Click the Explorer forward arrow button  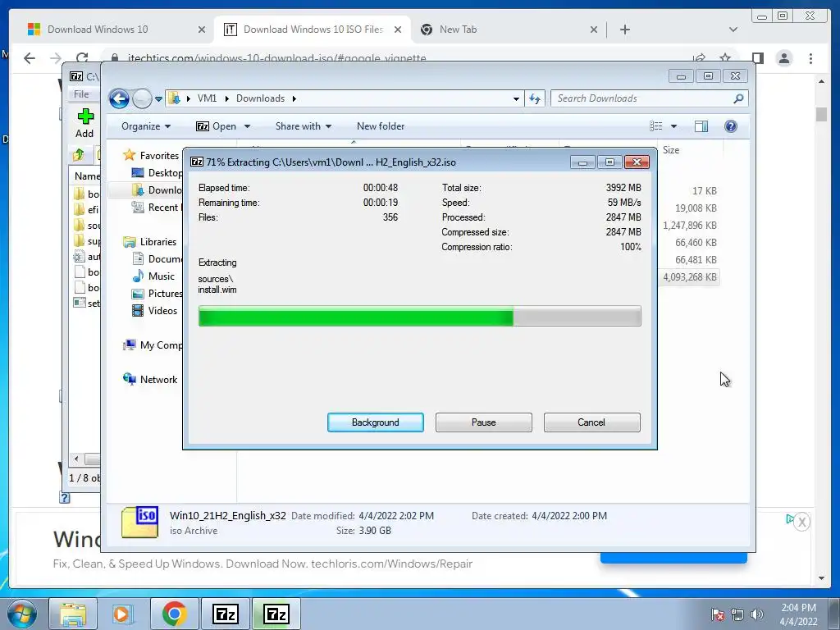click(142, 98)
